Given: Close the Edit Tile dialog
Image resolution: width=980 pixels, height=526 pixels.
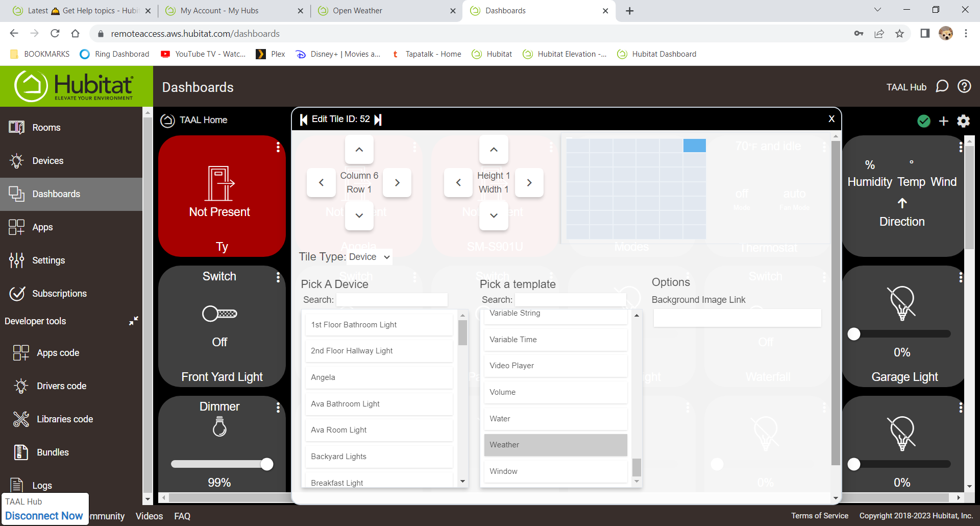Looking at the screenshot, I should (831, 119).
